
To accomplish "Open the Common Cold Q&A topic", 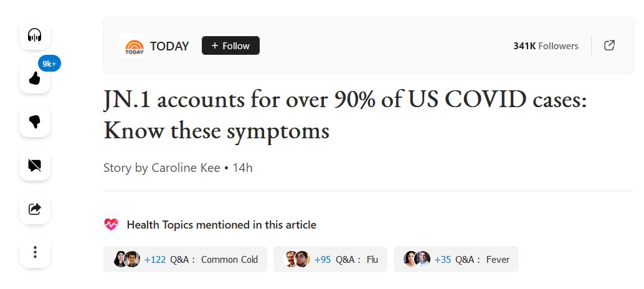I will 229,260.
